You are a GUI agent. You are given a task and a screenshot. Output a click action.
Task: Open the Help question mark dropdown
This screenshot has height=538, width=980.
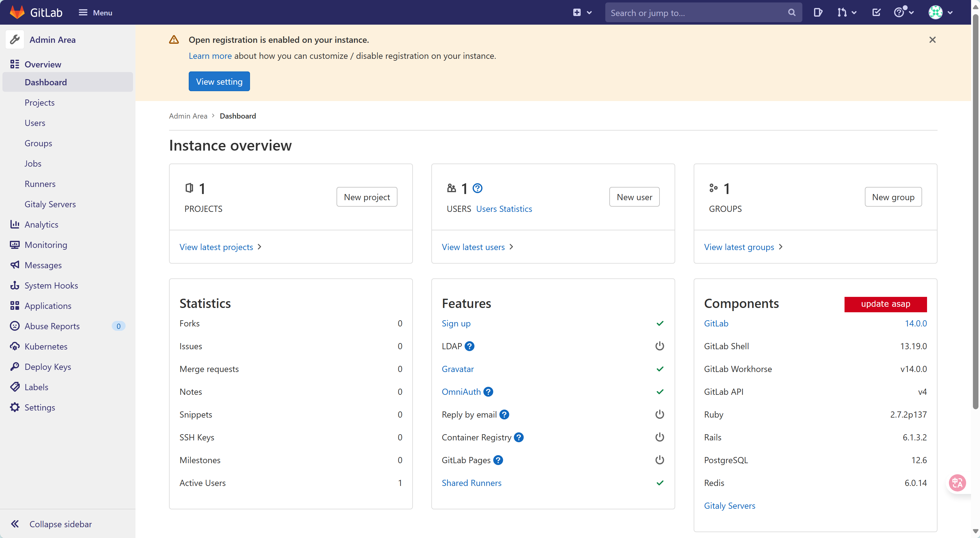coord(904,13)
